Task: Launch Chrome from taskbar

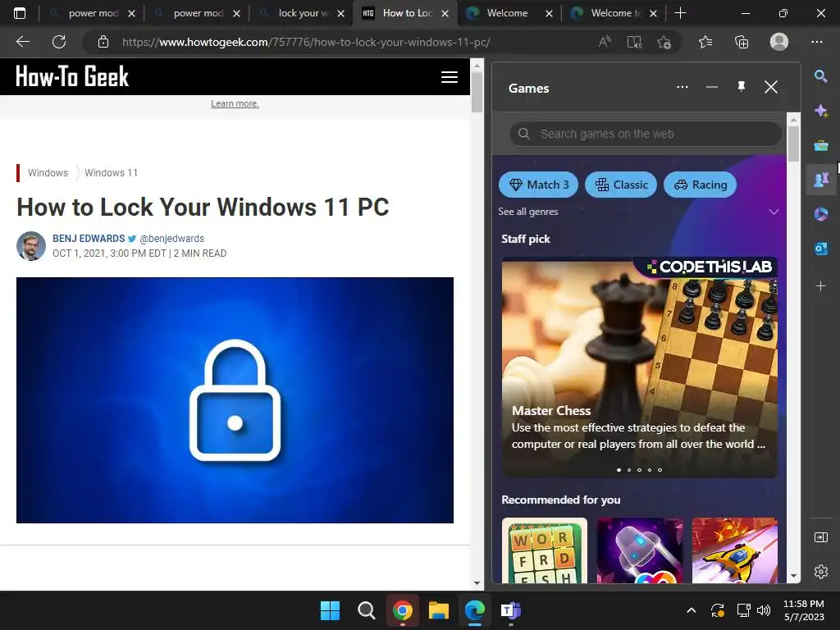Action: pos(402,610)
